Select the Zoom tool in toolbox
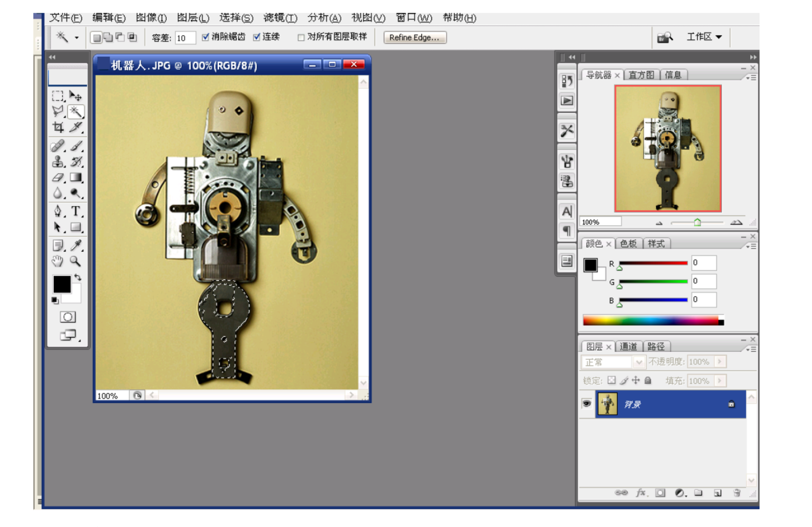 (75, 261)
